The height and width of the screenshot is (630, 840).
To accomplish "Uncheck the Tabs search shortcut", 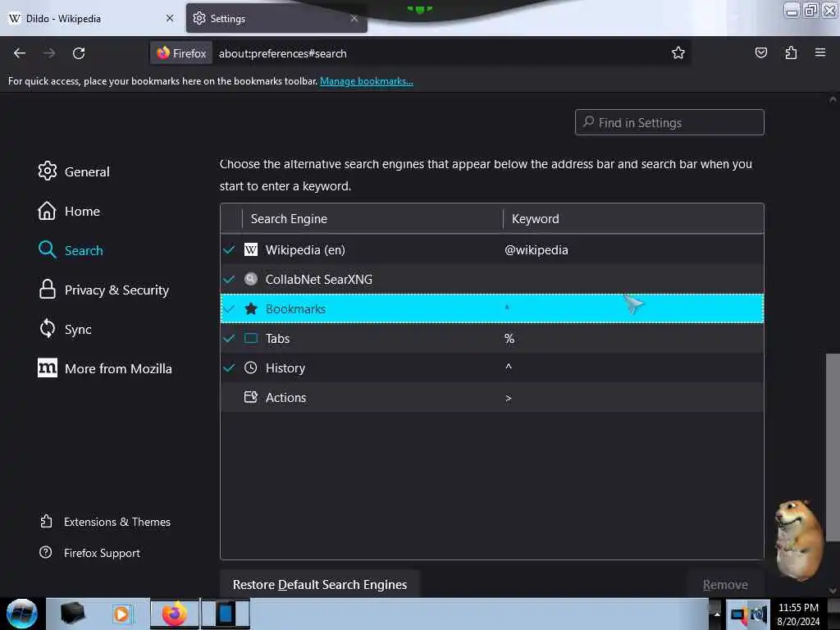I will (x=230, y=338).
